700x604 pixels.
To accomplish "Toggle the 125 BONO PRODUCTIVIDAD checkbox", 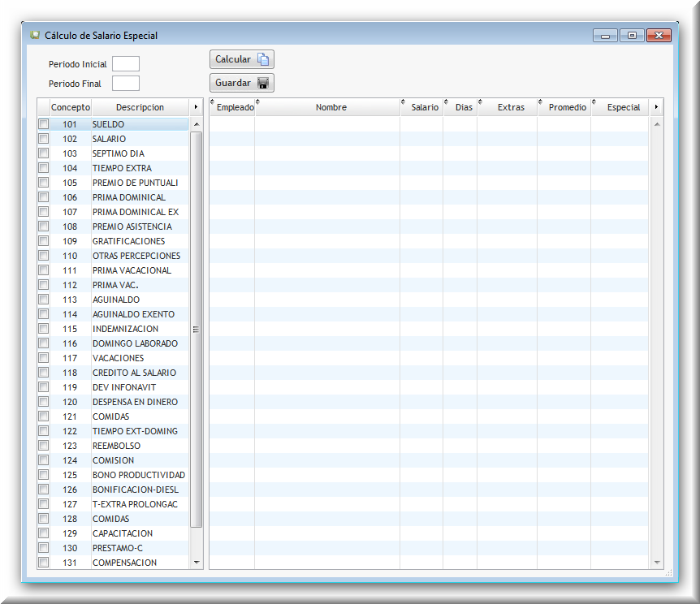I will coord(43,475).
